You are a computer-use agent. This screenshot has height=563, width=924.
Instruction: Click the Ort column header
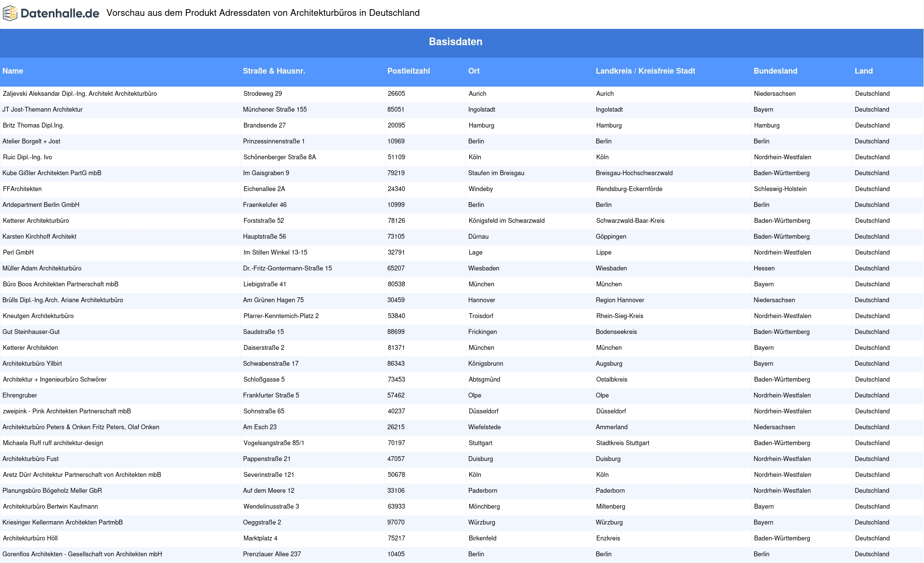point(474,71)
